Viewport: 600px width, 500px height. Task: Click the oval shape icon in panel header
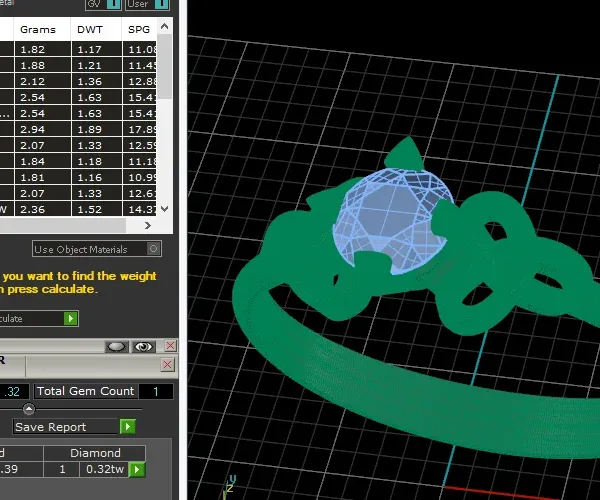click(116, 347)
